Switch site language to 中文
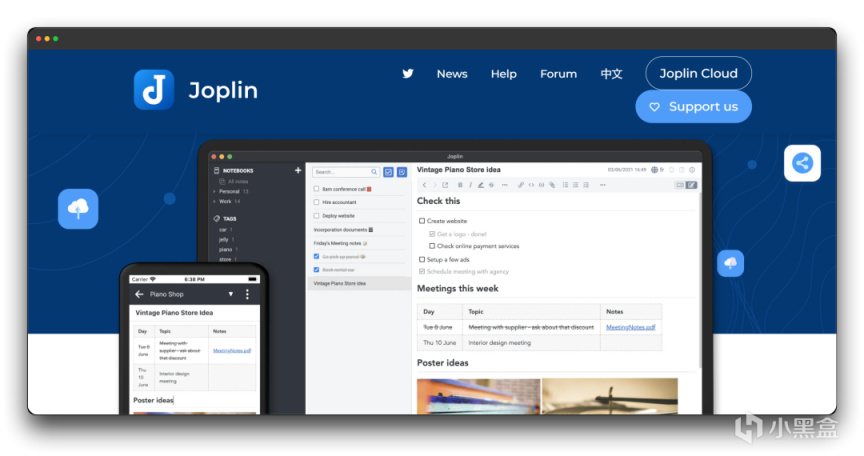The height and width of the screenshot is (456, 864). (611, 74)
